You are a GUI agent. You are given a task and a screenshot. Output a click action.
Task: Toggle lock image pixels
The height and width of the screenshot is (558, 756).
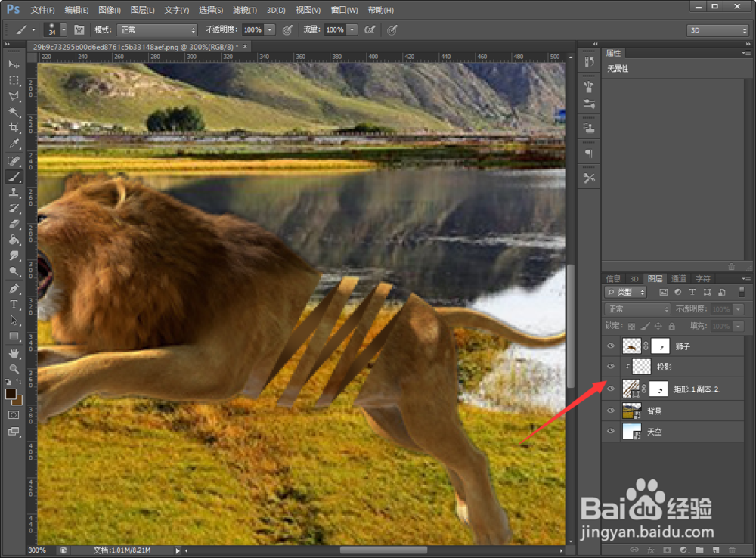[x=645, y=326]
